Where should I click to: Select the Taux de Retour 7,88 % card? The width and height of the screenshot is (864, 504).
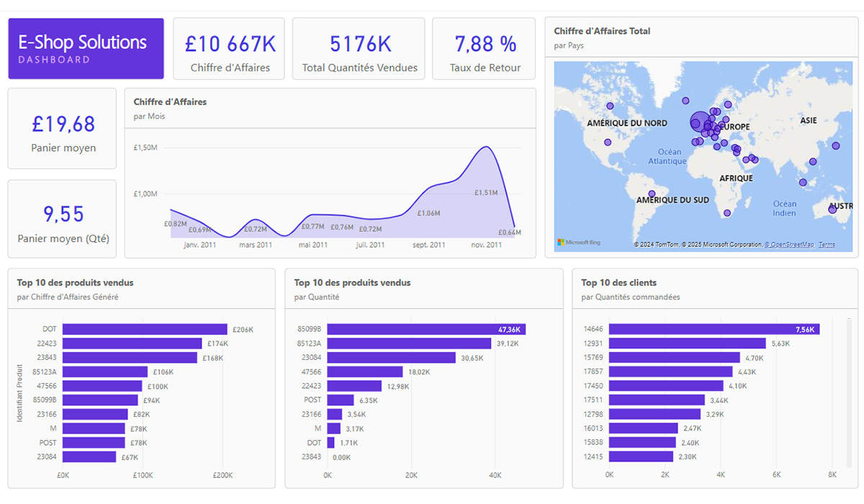485,48
